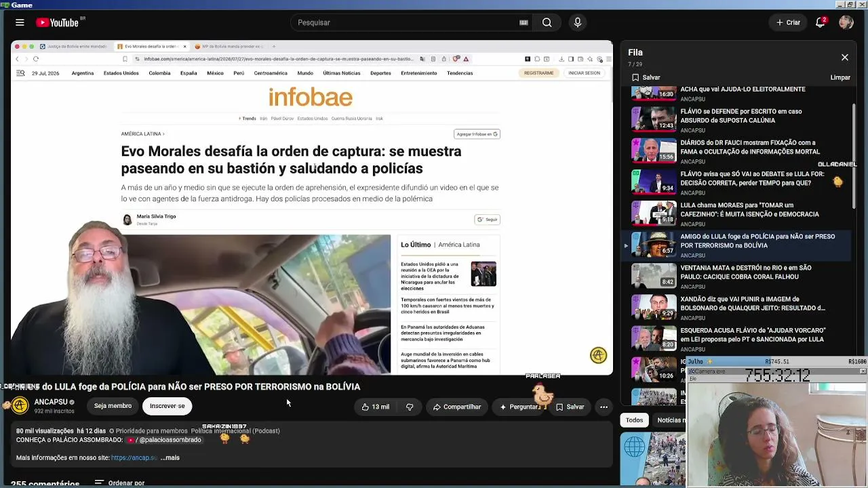Open the notifications bell
Viewport: 868px width, 488px height.
pyautogui.click(x=820, y=22)
